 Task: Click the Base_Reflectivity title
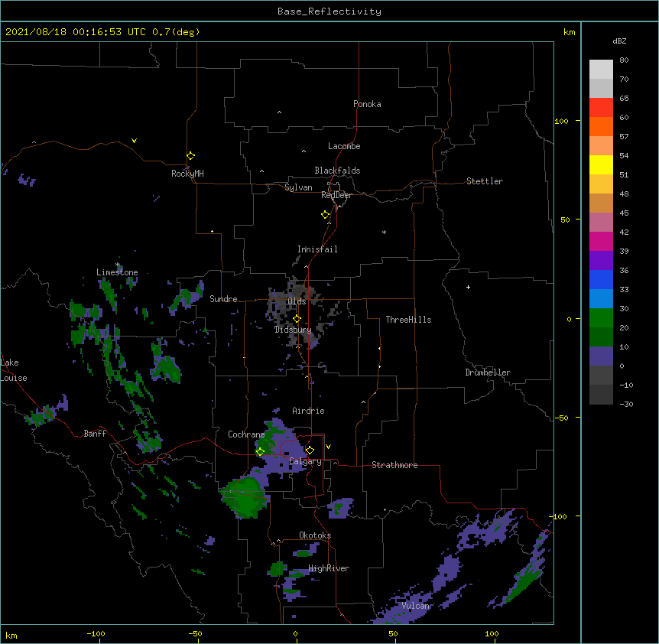(329, 11)
